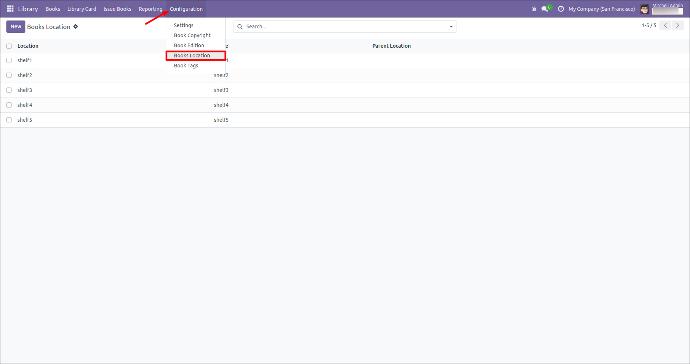Open the Reporting menu
Image resolution: width=690 pixels, height=364 pixels.
point(150,9)
